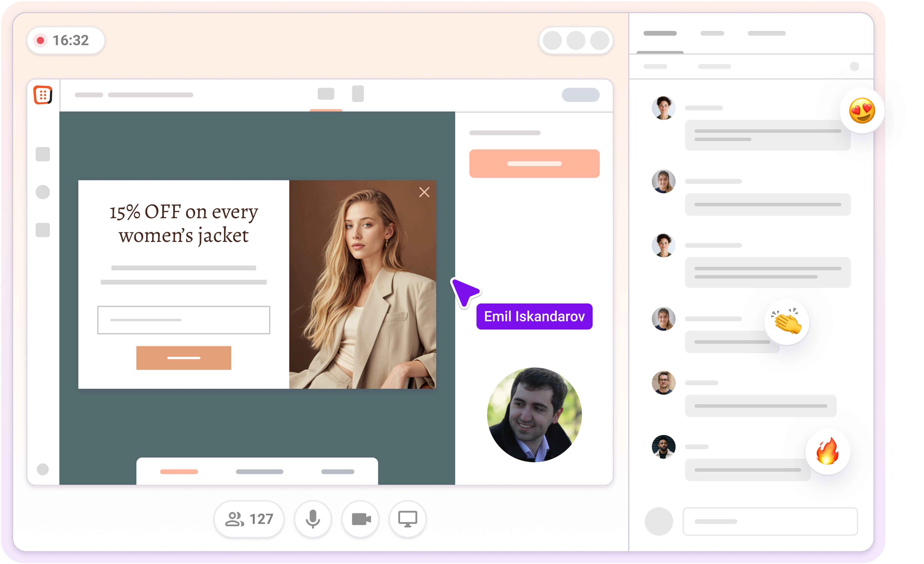Click the chat message input box
Screen dimensions: 924x564
click(x=770, y=521)
